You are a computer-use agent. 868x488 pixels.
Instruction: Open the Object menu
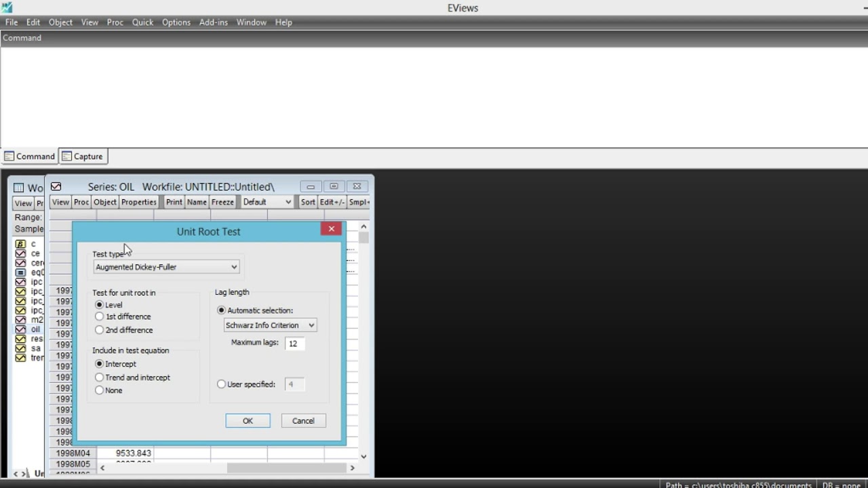[x=60, y=22]
